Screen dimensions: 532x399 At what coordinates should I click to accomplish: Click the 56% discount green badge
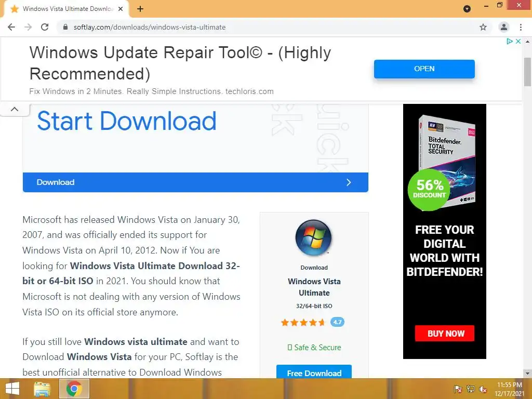[429, 189]
